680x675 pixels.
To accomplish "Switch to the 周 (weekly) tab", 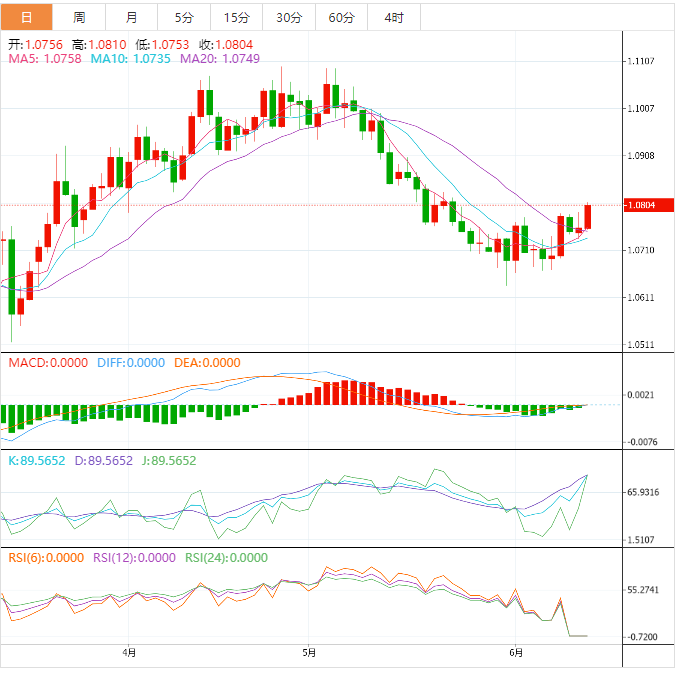I will tap(79, 17).
